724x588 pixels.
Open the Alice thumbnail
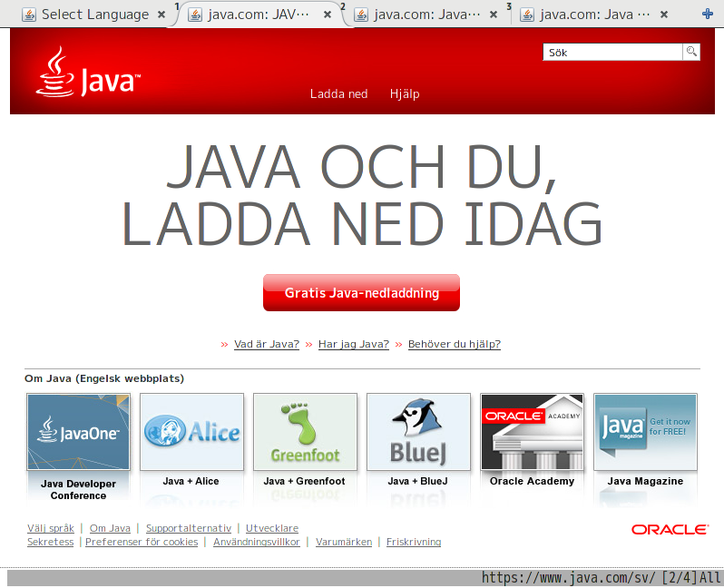(x=191, y=432)
